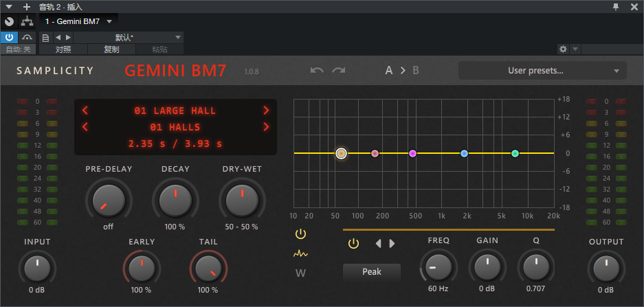Click the plus icon in title bar

pyautogui.click(x=27, y=7)
